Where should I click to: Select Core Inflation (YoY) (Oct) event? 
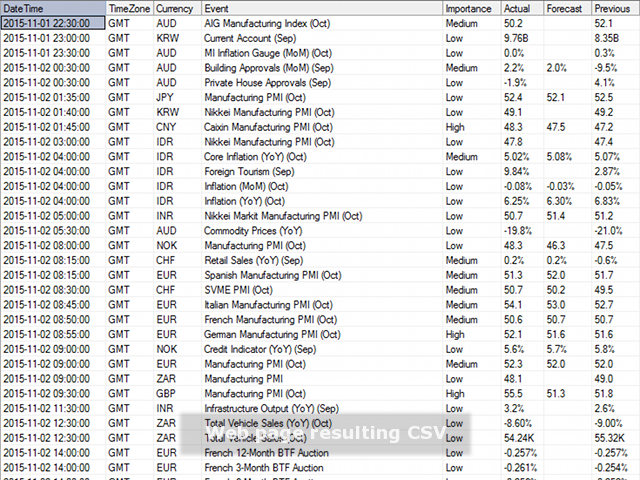(x=255, y=157)
